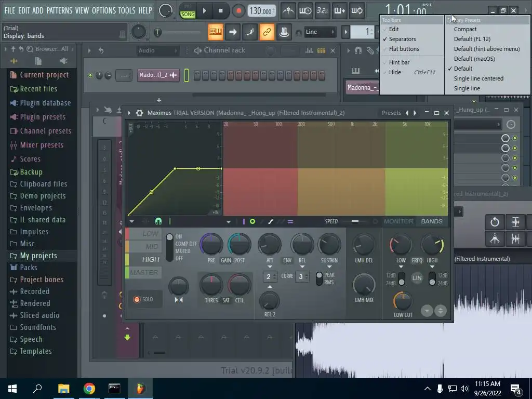Image resolution: width=532 pixels, height=399 pixels.
Task: Toggle the 3.2.1 countdown icon
Action: 322,11
